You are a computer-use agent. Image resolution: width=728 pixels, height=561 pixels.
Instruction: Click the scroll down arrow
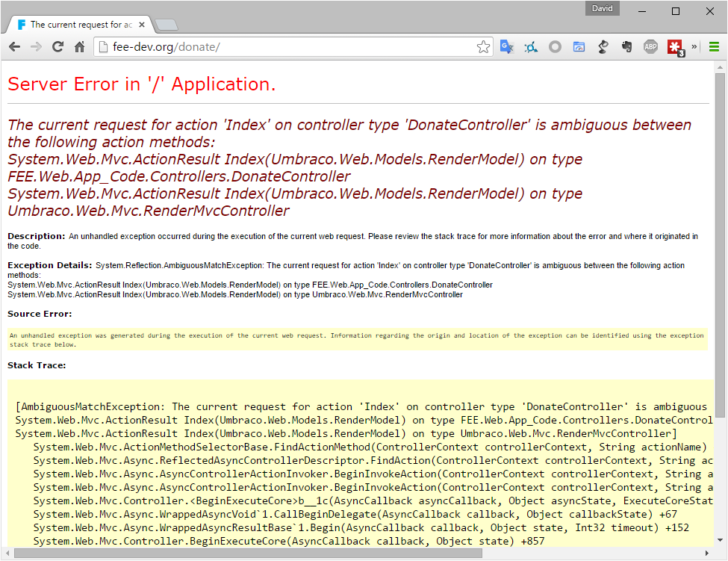pos(720,540)
